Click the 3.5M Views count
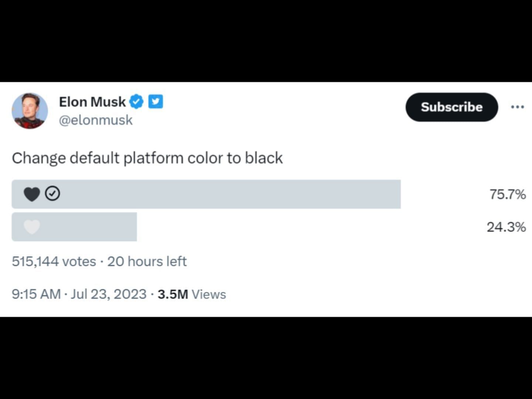Screen dimensions: 532x399 tap(192, 294)
